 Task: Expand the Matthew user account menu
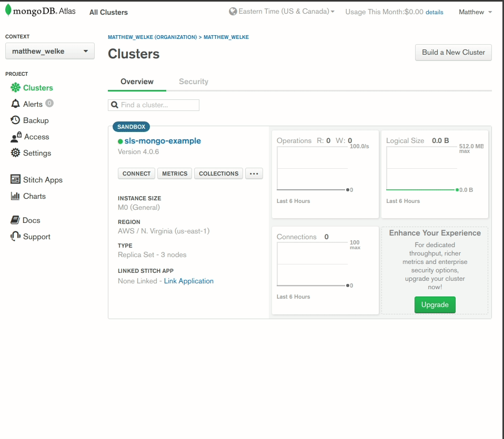(475, 12)
